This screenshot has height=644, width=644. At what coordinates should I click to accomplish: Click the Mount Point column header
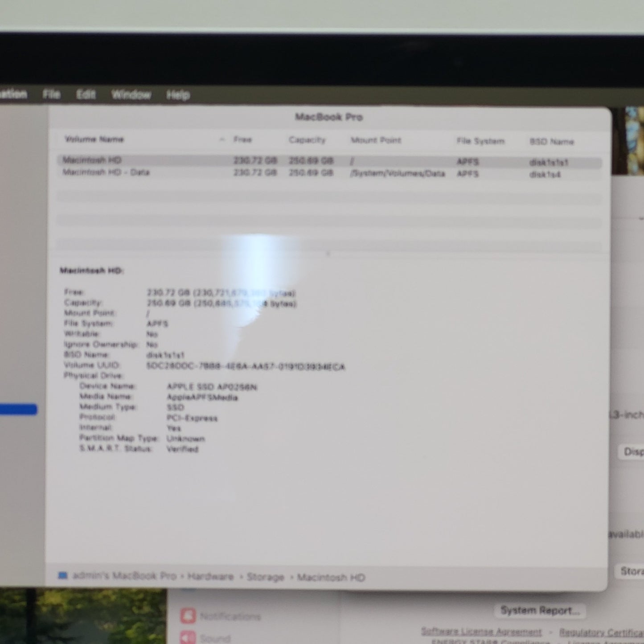click(376, 140)
